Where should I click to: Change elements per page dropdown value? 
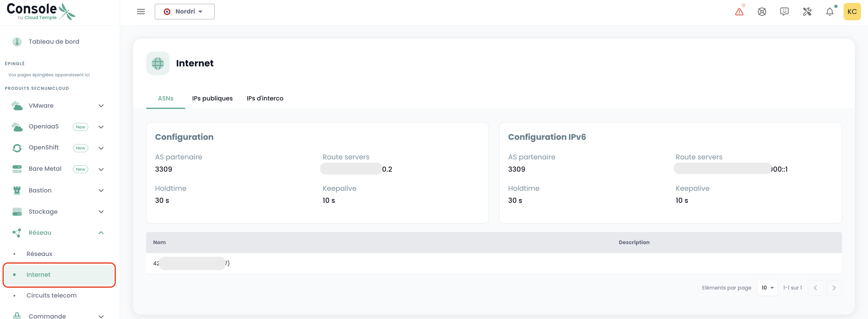point(767,288)
